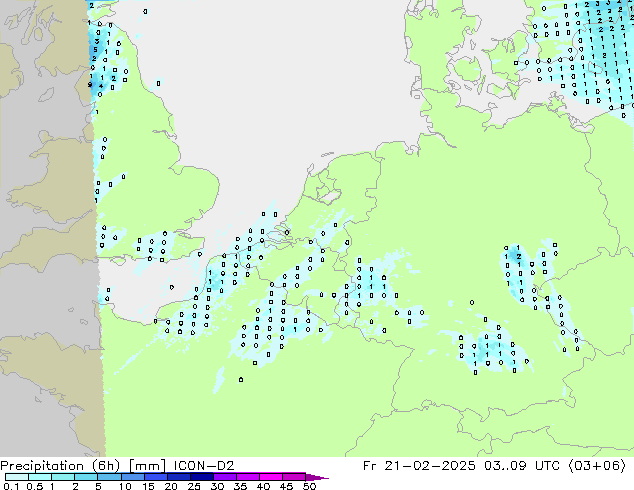Click the '50' legend scale label
This screenshot has height=490, width=634.
[x=309, y=486]
